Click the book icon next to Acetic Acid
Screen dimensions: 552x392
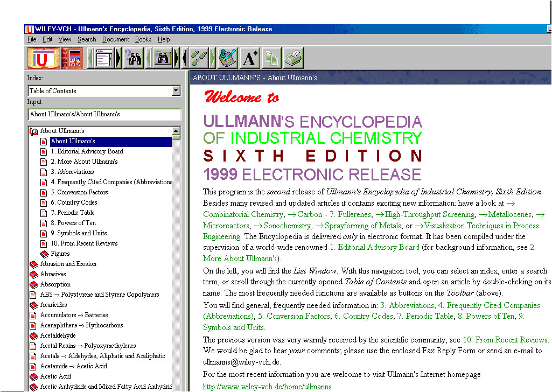[x=34, y=377]
